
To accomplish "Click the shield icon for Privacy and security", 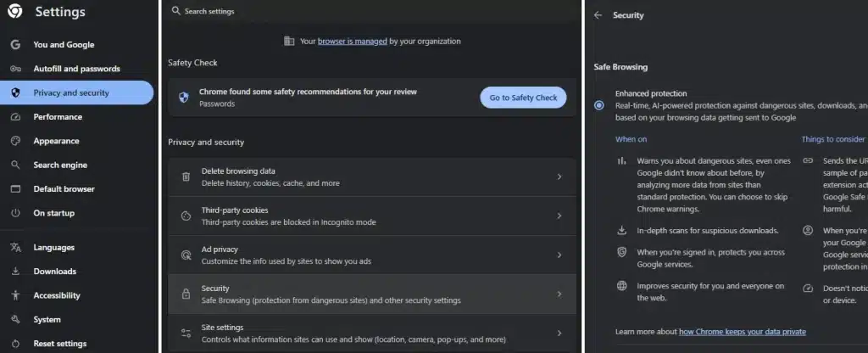I will point(15,93).
